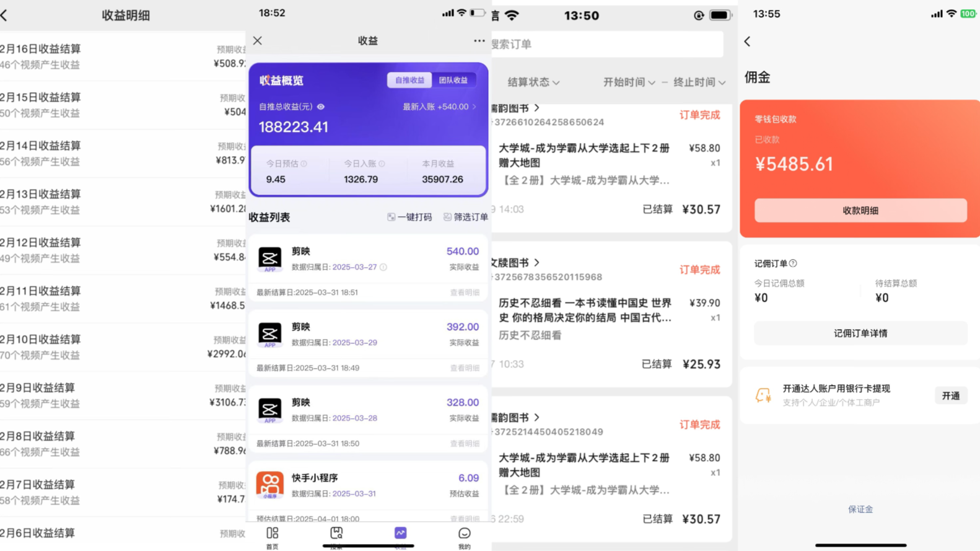The height and width of the screenshot is (551, 980).
Task: Close the 收益 page with X icon
Action: pos(258,41)
